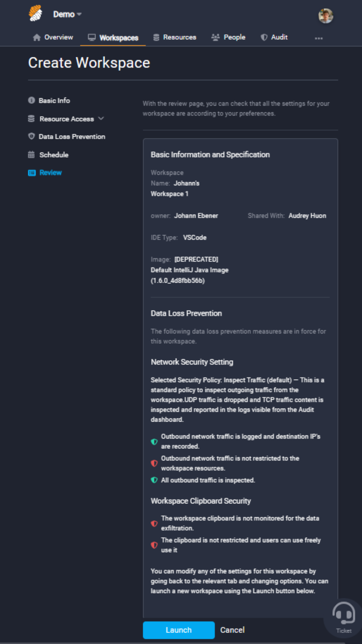Viewport: 362px width, 644px height.
Task: Cancel workspace creation
Action: click(x=232, y=630)
